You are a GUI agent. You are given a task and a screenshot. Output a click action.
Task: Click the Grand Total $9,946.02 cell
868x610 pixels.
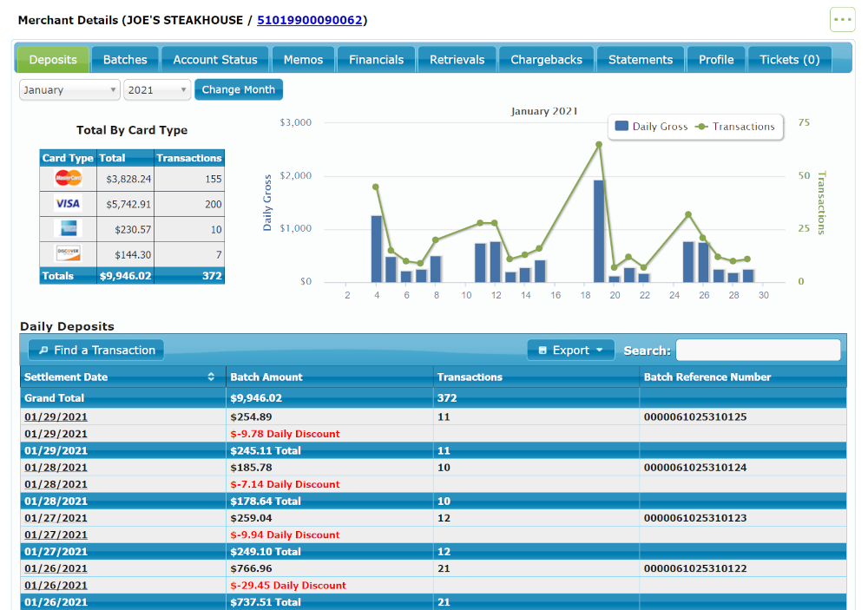pos(329,398)
